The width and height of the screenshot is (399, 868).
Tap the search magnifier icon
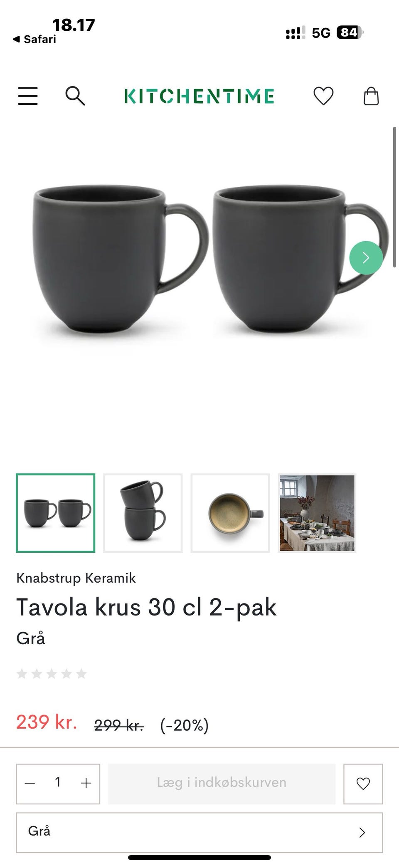tap(75, 96)
